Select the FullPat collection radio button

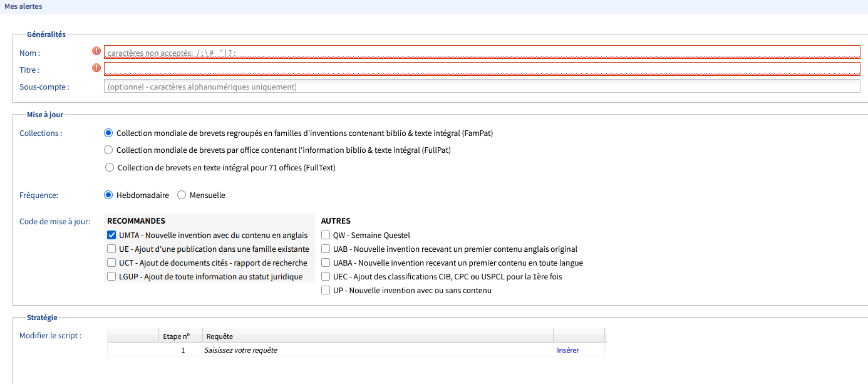(x=109, y=150)
